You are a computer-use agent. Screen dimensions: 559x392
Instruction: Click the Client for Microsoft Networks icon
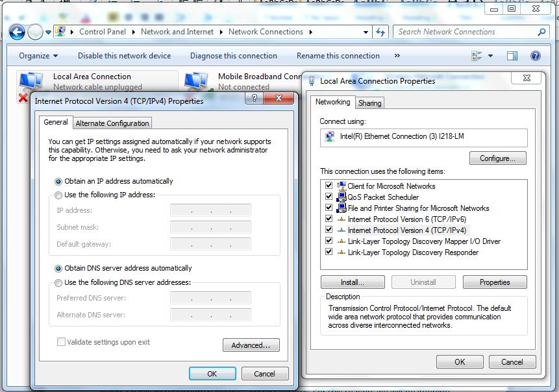point(341,186)
